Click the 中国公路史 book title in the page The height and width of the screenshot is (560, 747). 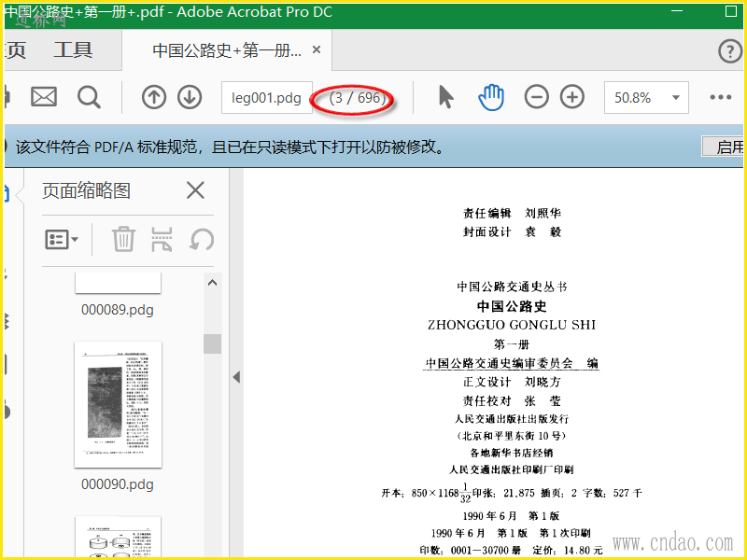point(512,306)
